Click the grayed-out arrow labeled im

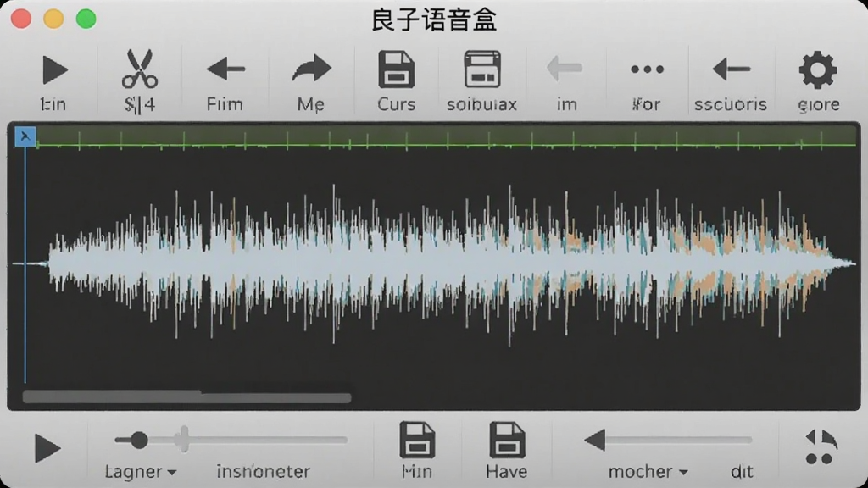tap(565, 69)
